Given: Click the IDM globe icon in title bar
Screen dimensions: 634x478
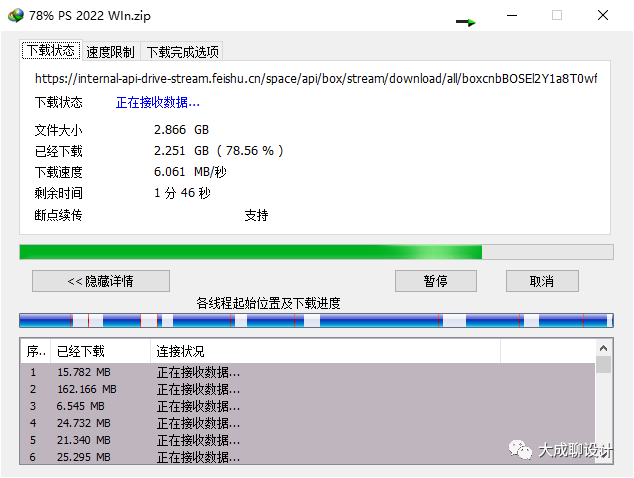Looking at the screenshot, I should pyautogui.click(x=16, y=15).
